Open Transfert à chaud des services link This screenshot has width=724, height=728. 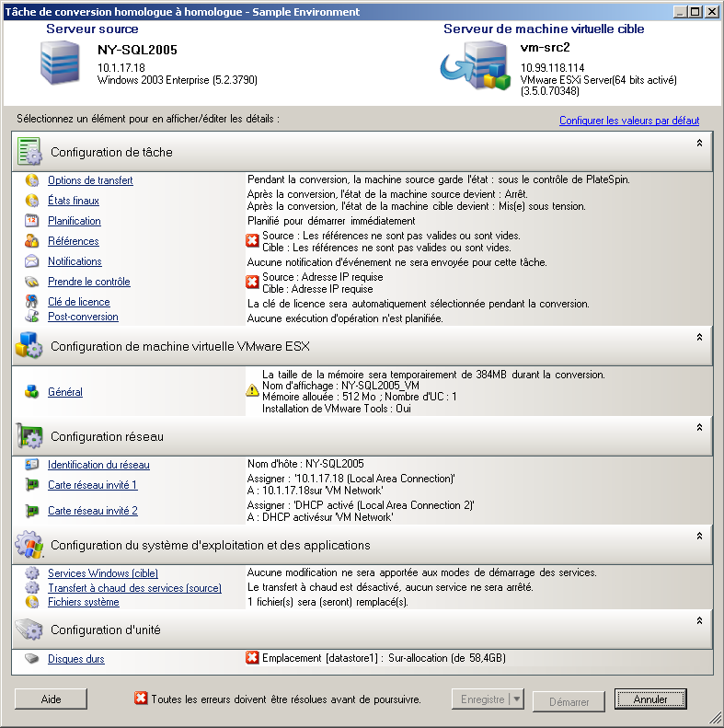[134, 588]
